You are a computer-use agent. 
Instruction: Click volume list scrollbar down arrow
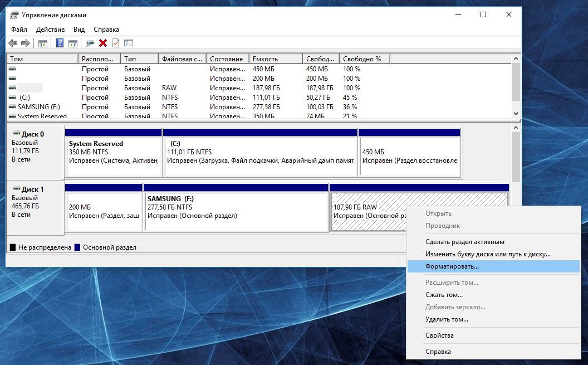516,114
